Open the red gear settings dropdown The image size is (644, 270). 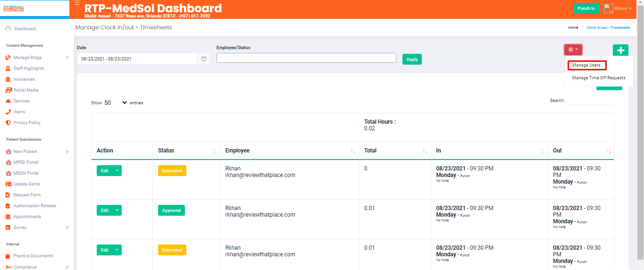coord(573,50)
